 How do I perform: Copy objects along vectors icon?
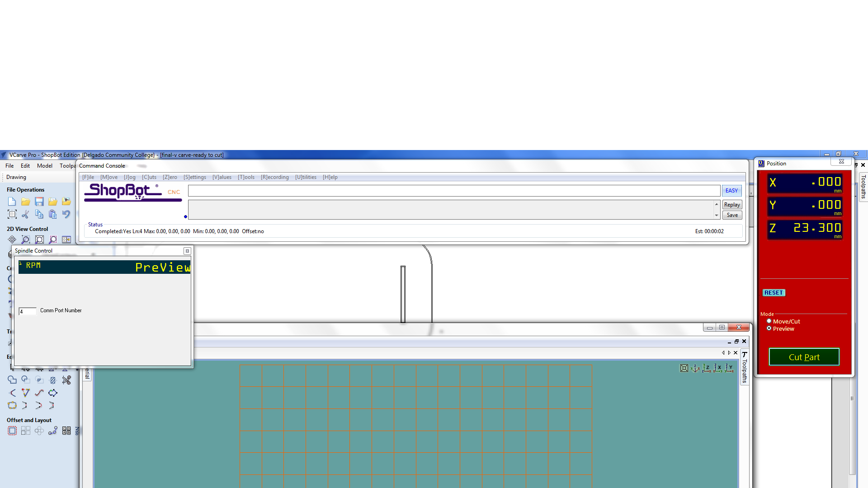click(x=53, y=431)
